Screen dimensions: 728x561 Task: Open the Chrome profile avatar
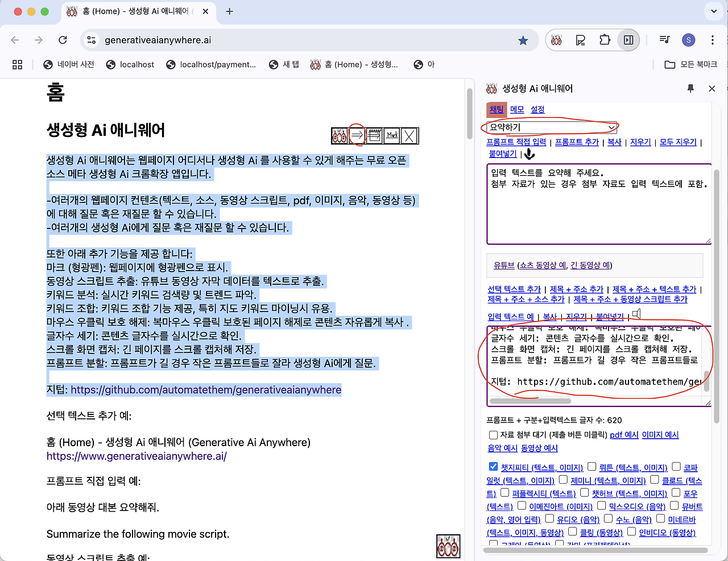pyautogui.click(x=689, y=40)
